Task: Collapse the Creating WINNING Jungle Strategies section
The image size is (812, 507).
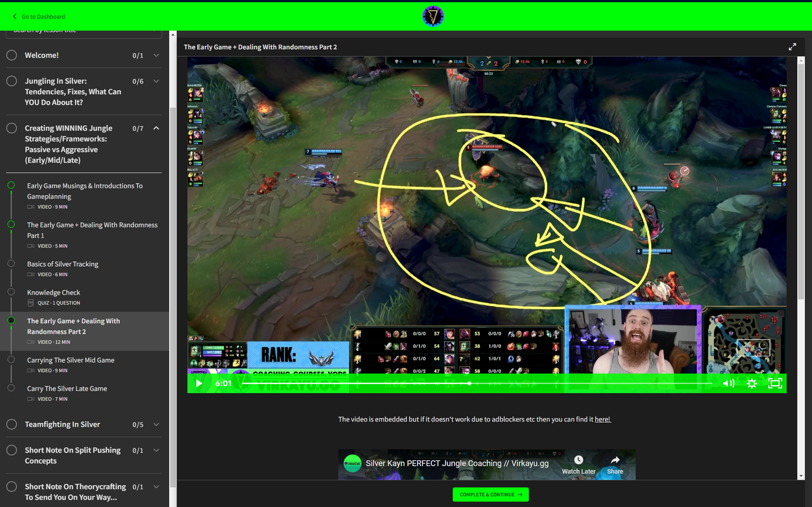Action: click(156, 129)
